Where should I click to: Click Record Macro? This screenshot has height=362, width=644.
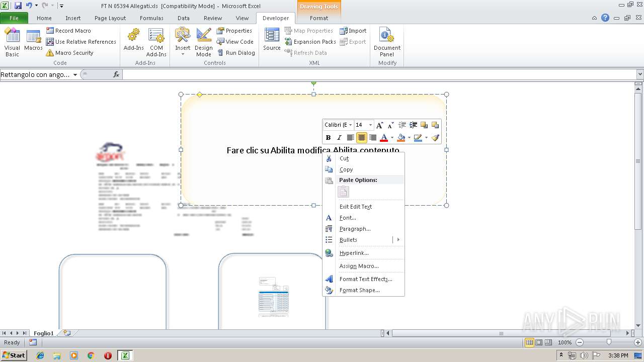(68, 31)
